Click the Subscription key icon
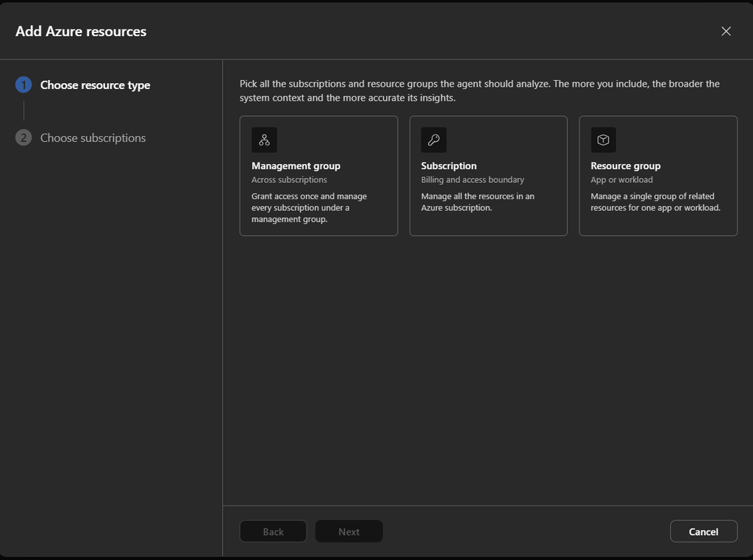753x560 pixels. [x=434, y=140]
